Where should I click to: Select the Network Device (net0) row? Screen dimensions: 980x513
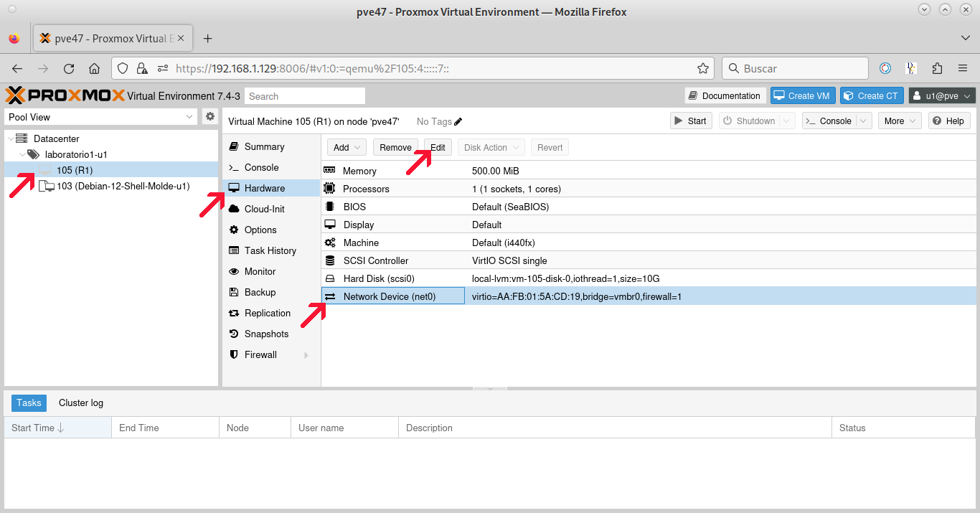[x=649, y=296]
